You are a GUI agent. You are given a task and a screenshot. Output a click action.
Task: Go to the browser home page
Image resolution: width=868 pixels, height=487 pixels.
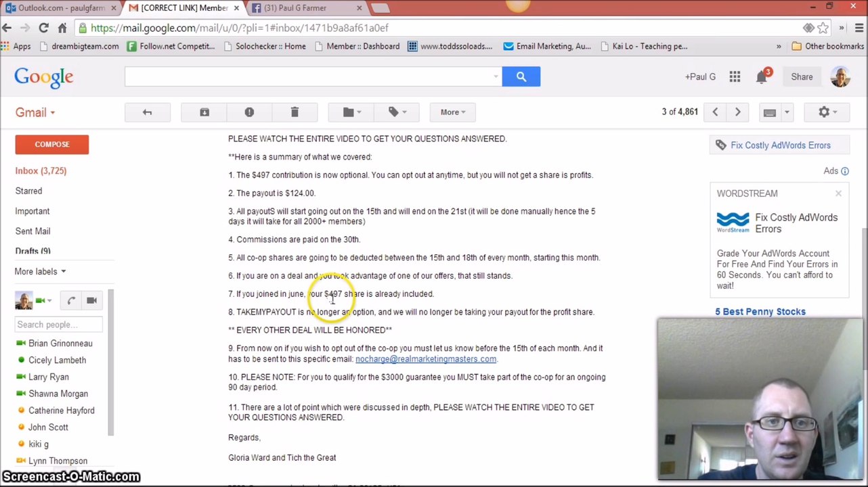62,28
